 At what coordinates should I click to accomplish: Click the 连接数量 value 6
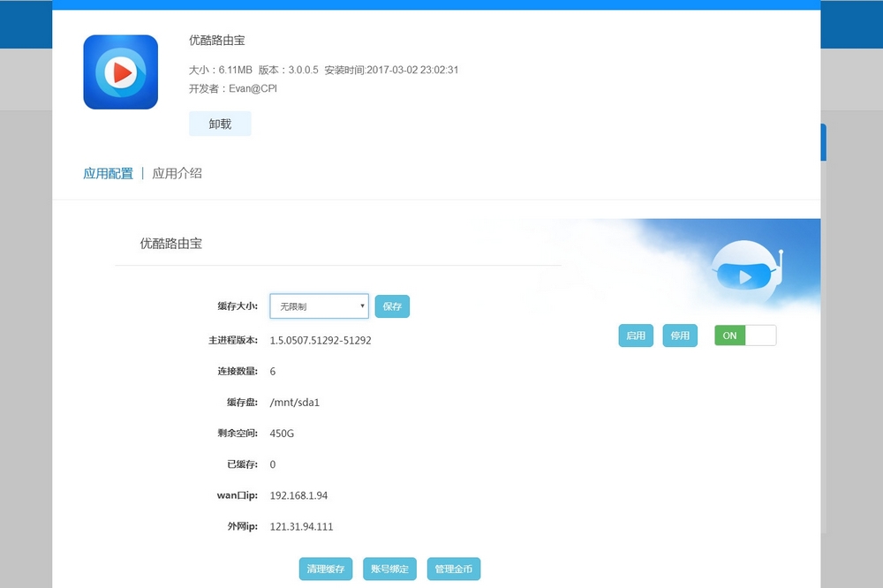click(273, 371)
